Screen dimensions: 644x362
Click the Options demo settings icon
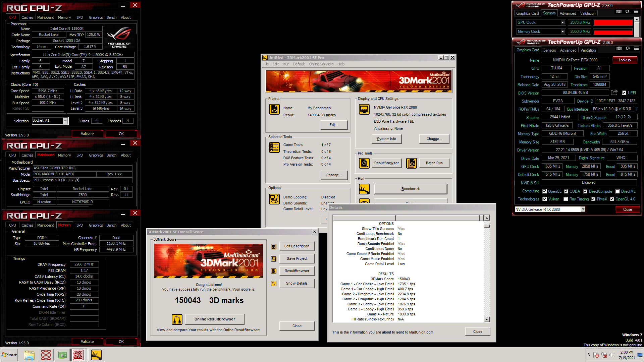274,199
